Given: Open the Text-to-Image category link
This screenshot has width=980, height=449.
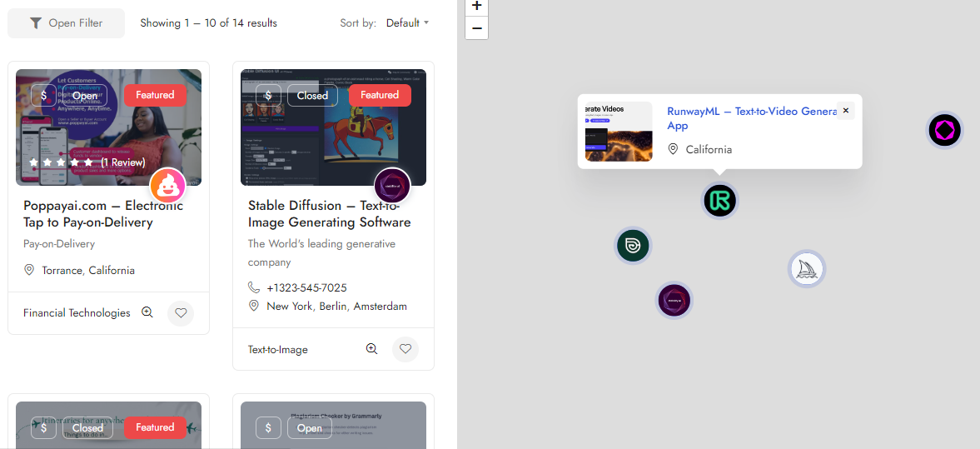Looking at the screenshot, I should pos(278,350).
